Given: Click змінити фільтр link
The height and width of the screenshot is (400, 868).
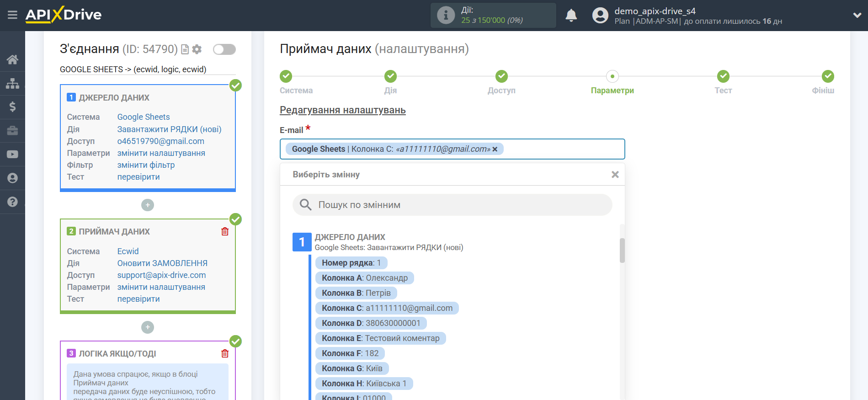Looking at the screenshot, I should pos(146,165).
